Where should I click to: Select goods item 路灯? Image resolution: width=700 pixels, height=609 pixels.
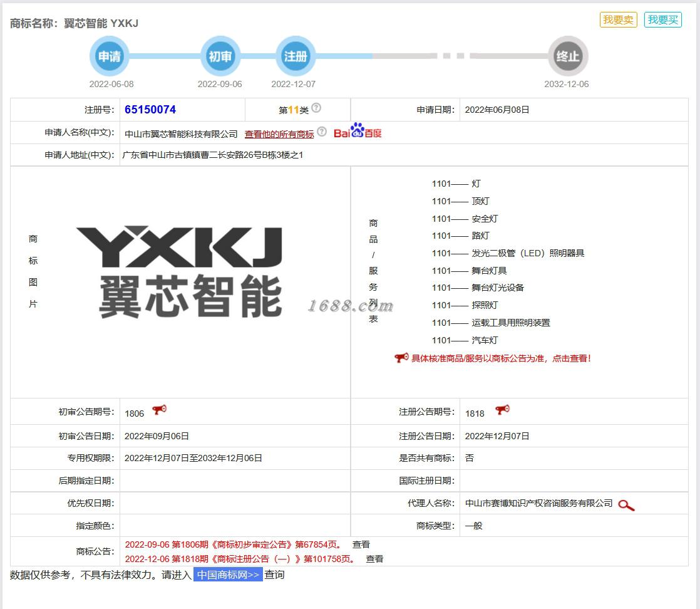[480, 236]
